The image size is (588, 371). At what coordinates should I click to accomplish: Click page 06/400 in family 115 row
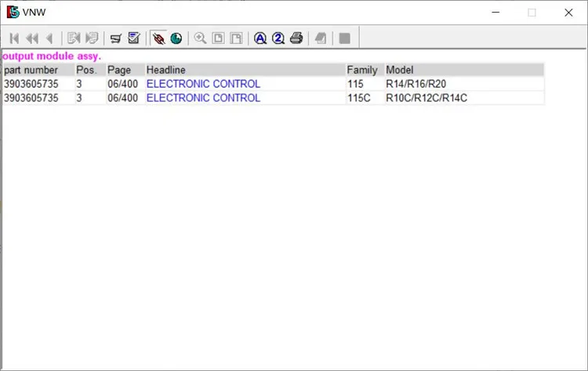pyautogui.click(x=122, y=84)
